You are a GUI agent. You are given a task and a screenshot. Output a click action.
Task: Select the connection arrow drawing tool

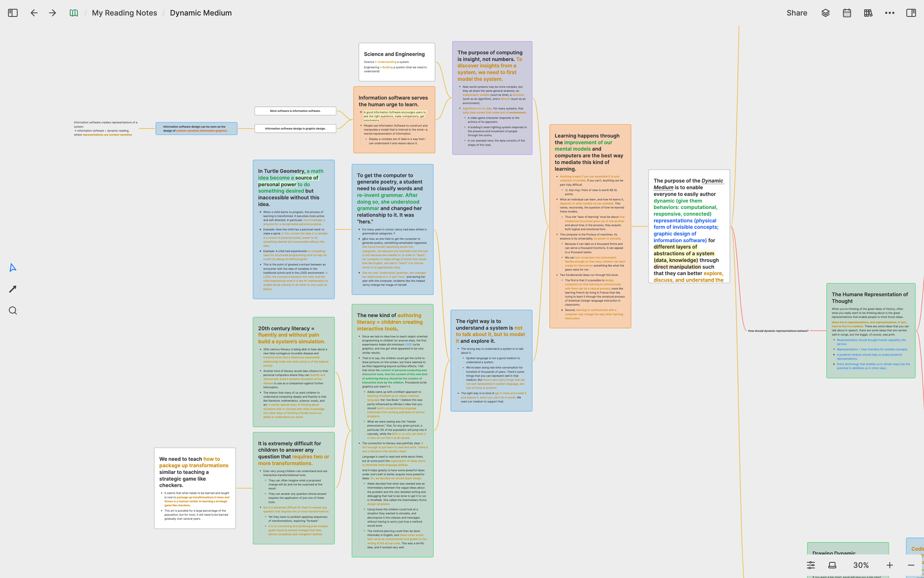point(13,289)
